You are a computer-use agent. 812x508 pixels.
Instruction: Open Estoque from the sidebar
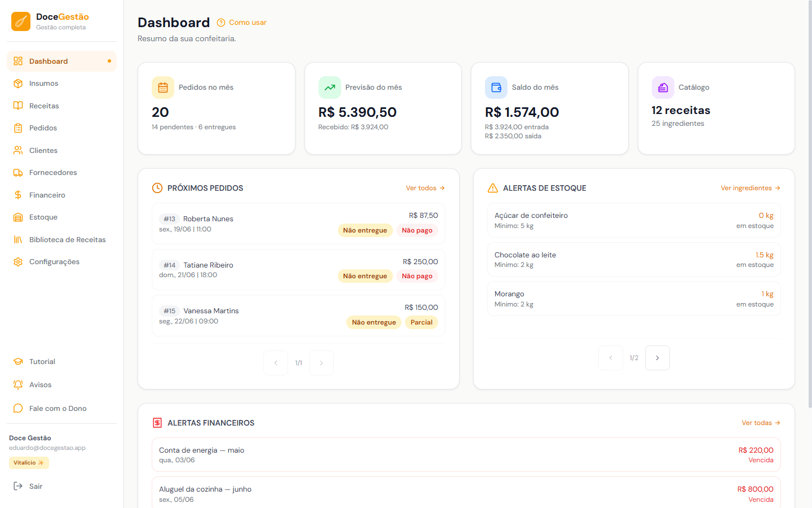point(61,217)
